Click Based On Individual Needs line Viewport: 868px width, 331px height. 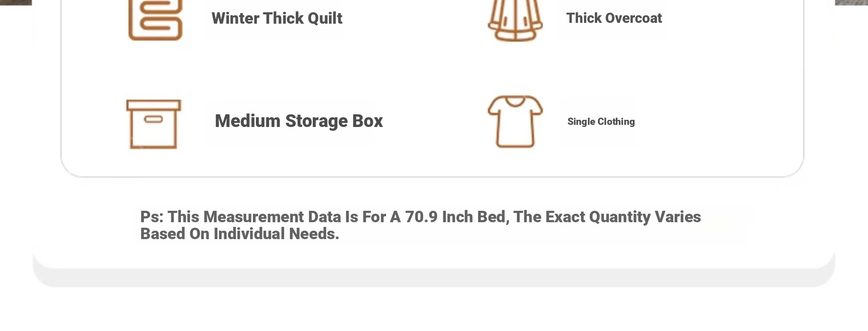click(x=240, y=234)
